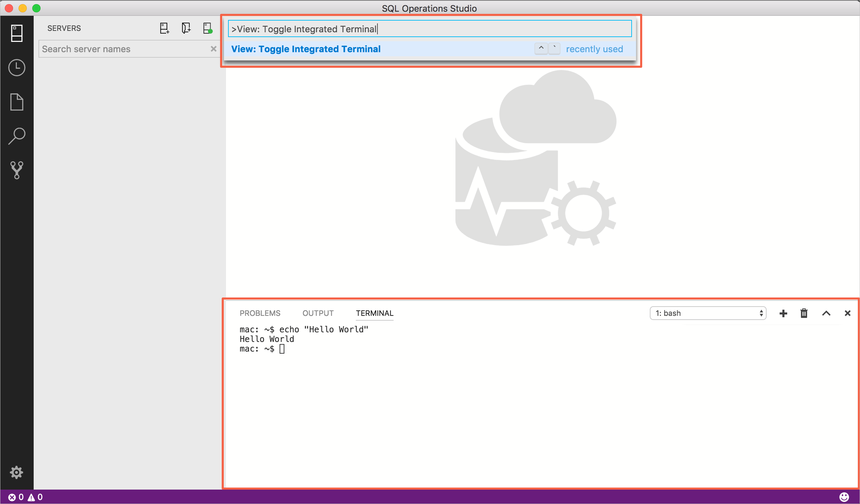Toggle the delete terminal trash icon
The image size is (860, 504).
point(804,313)
